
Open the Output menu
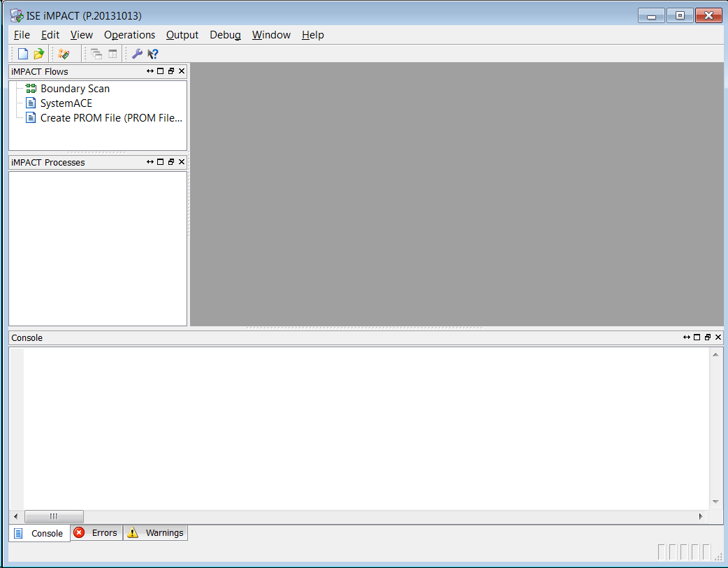click(x=182, y=35)
